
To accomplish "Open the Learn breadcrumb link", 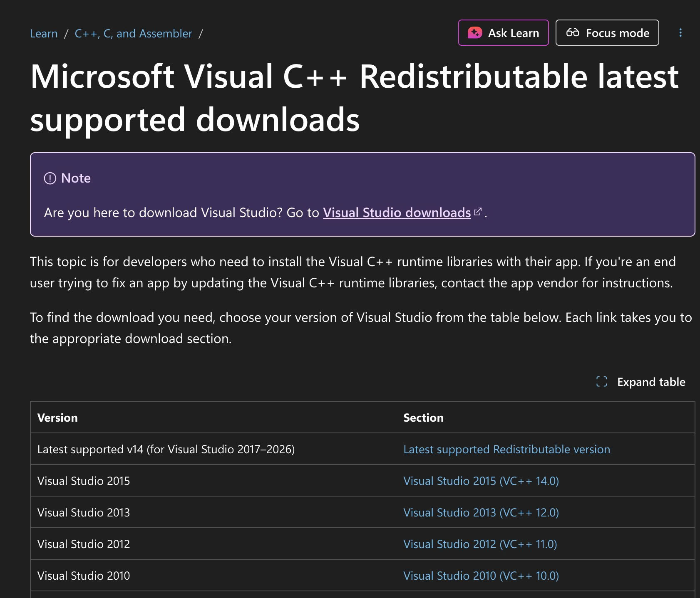I will [x=44, y=33].
